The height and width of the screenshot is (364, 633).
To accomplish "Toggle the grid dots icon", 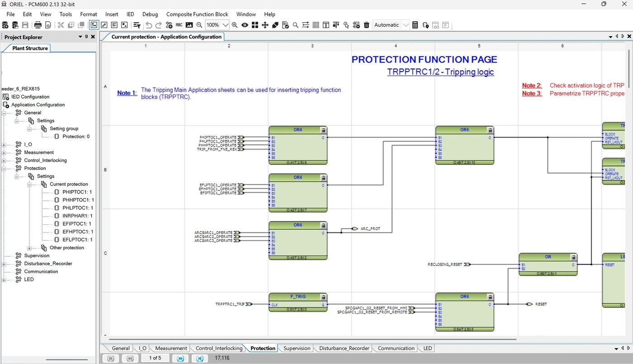I will (x=316, y=25).
